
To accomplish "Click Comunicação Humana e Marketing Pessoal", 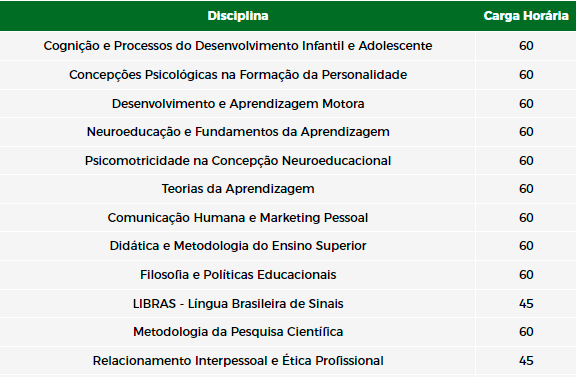I will [x=238, y=218].
